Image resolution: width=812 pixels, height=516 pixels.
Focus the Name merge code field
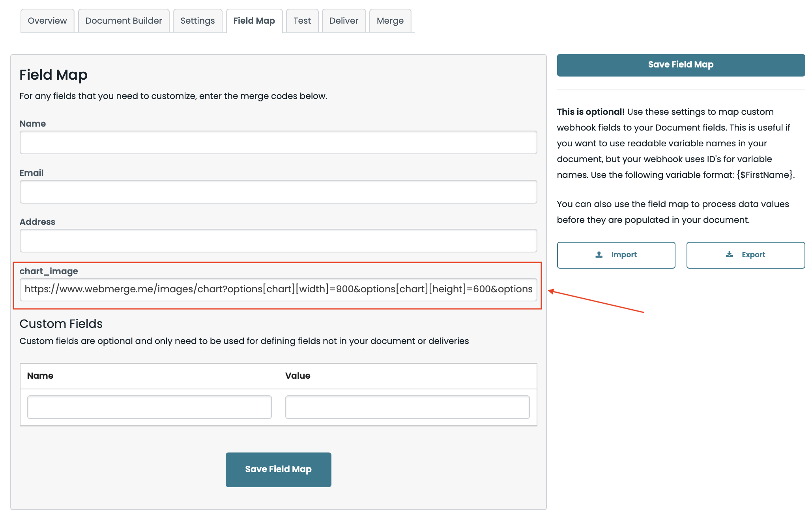278,142
